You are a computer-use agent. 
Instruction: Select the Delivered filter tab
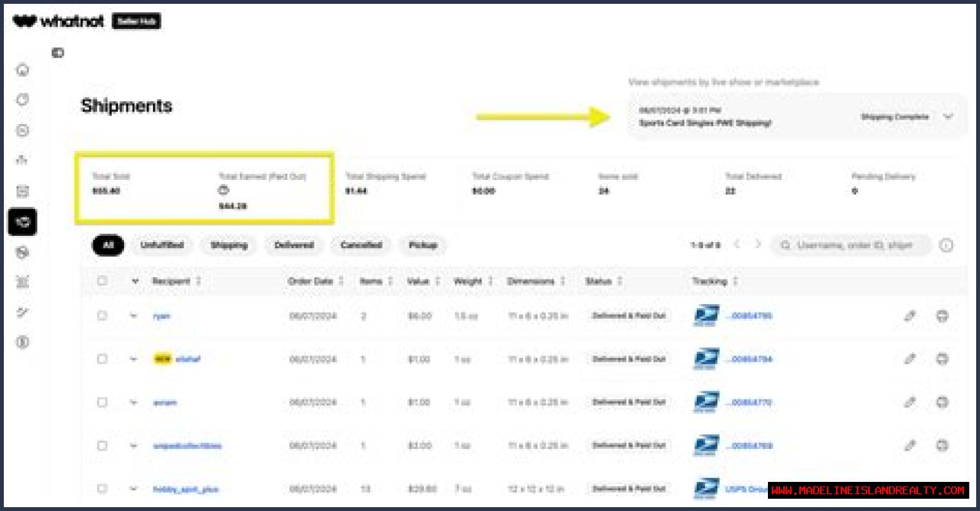[x=294, y=245]
